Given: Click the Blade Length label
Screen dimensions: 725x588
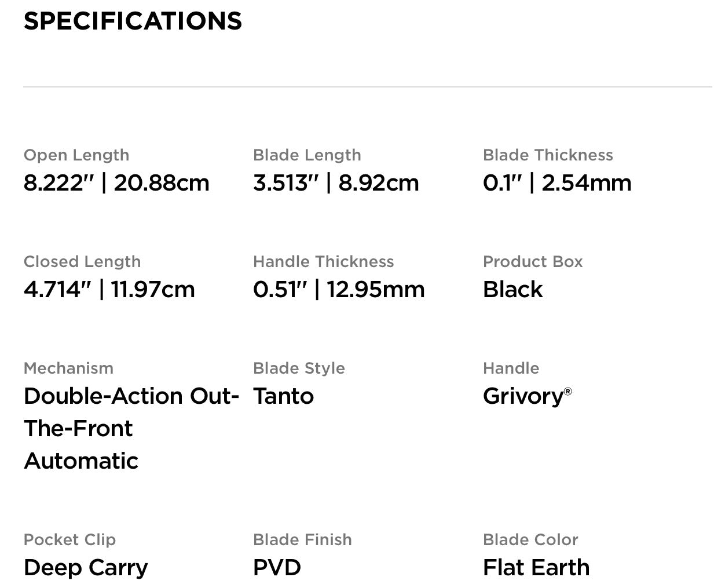Looking at the screenshot, I should pyautogui.click(x=307, y=155).
